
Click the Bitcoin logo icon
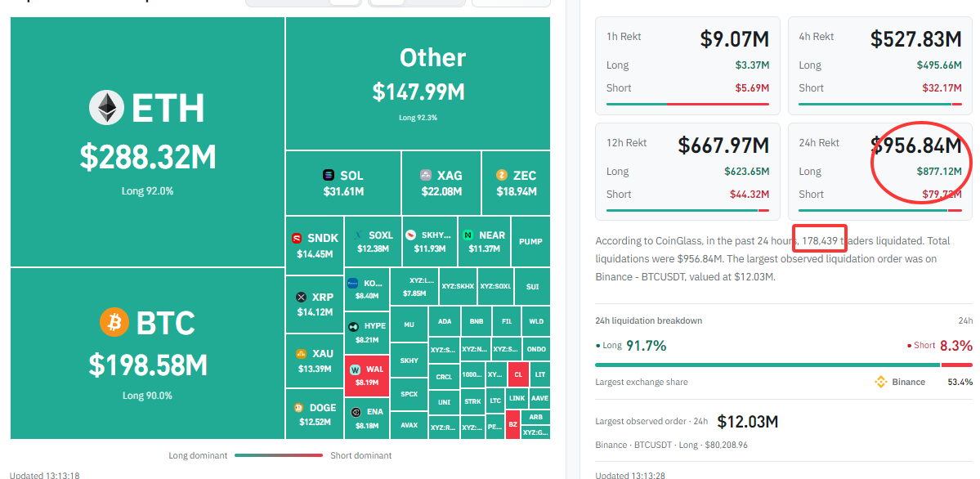click(x=114, y=322)
